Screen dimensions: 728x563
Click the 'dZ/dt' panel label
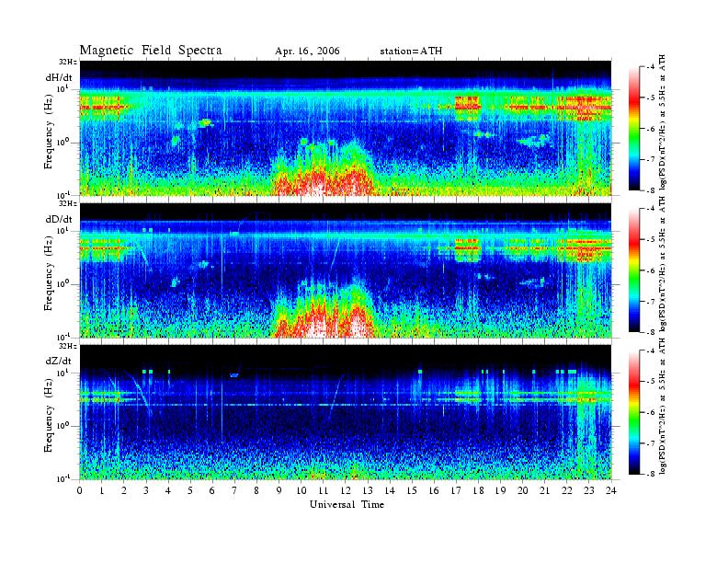pyautogui.click(x=59, y=361)
